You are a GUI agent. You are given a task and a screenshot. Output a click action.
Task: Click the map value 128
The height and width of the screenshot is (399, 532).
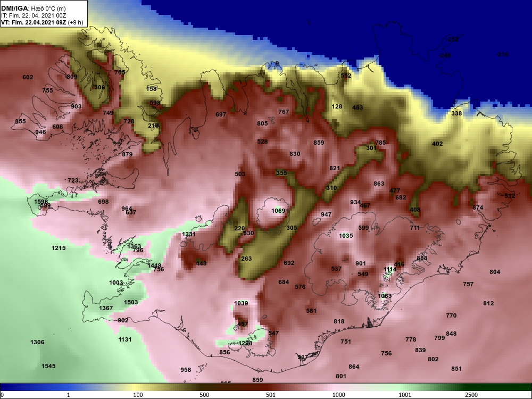337,106
